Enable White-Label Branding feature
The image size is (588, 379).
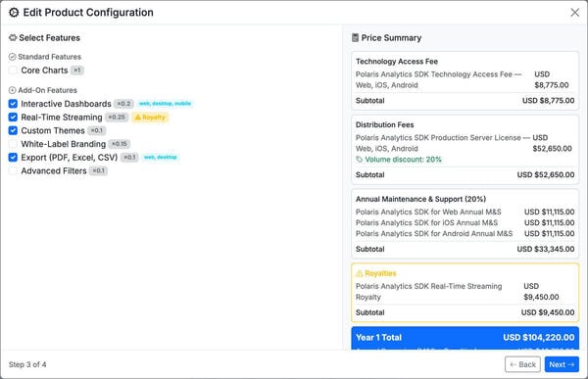coord(13,144)
